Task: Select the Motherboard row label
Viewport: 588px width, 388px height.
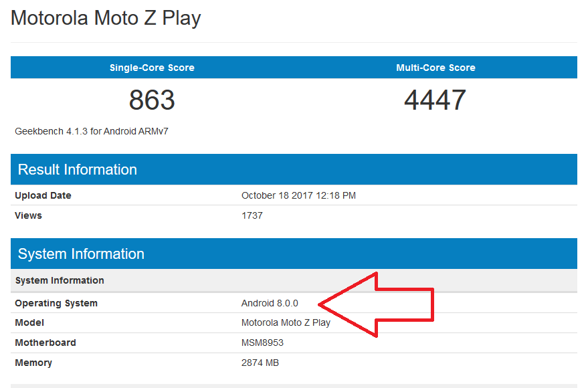Action: pos(45,343)
